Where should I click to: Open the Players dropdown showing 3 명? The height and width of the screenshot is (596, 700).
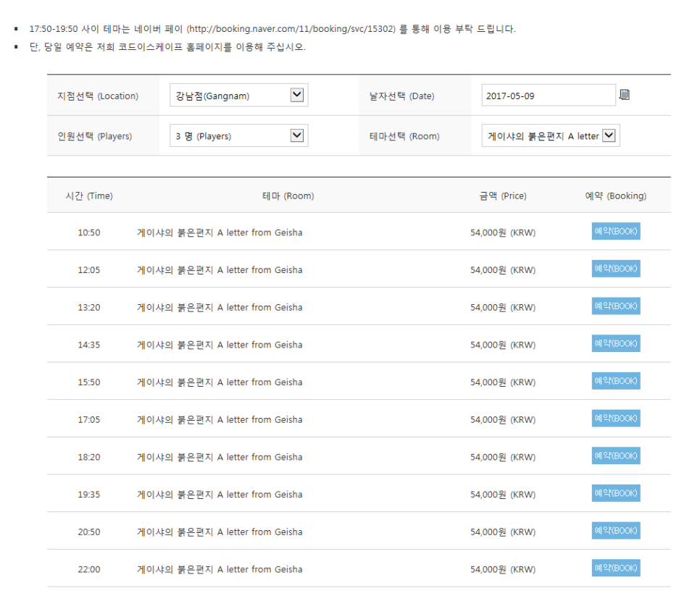point(239,135)
